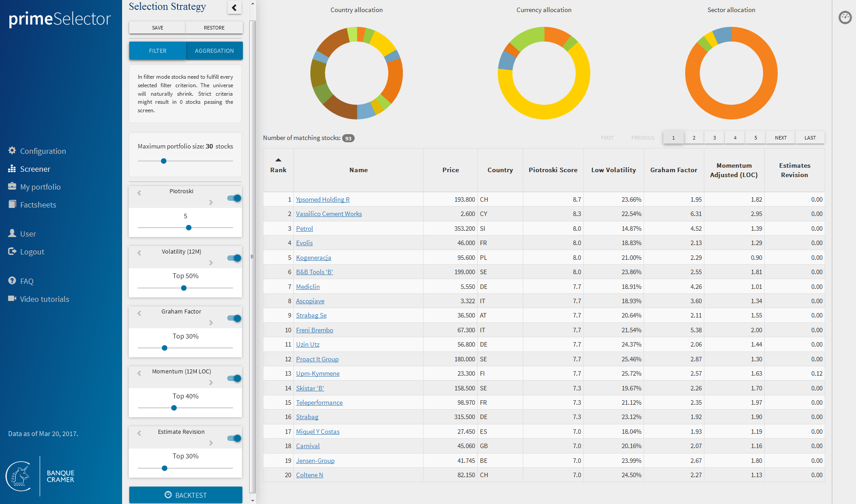Run a BACKTEST

tap(185, 495)
